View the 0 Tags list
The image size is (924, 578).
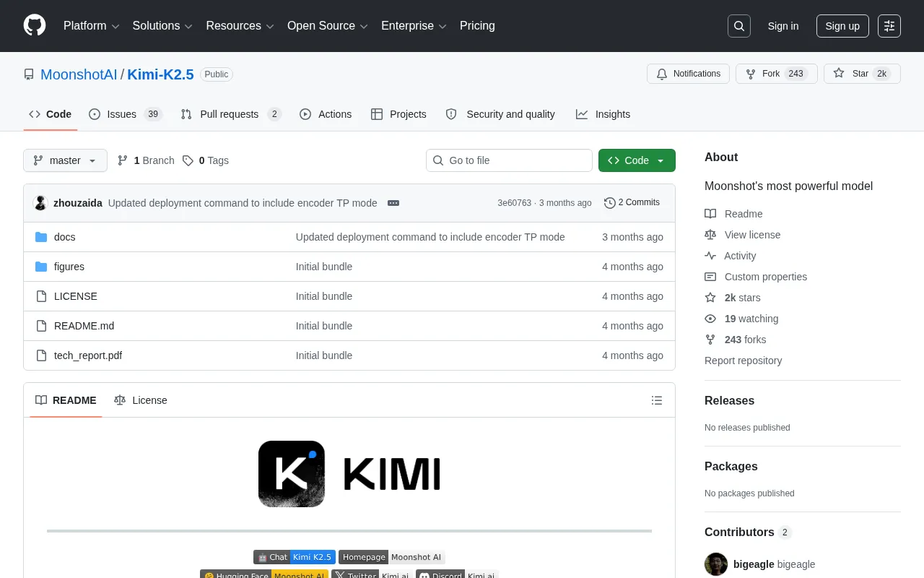206,160
